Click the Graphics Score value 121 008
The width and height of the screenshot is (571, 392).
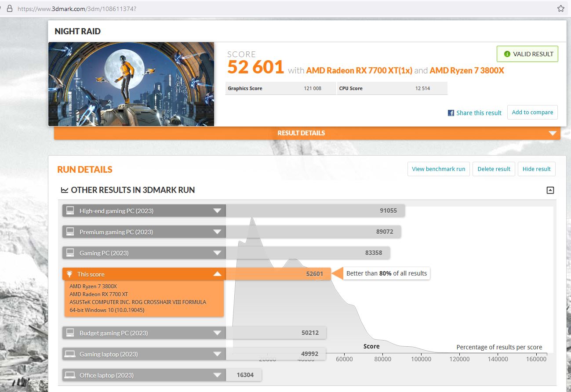click(313, 88)
